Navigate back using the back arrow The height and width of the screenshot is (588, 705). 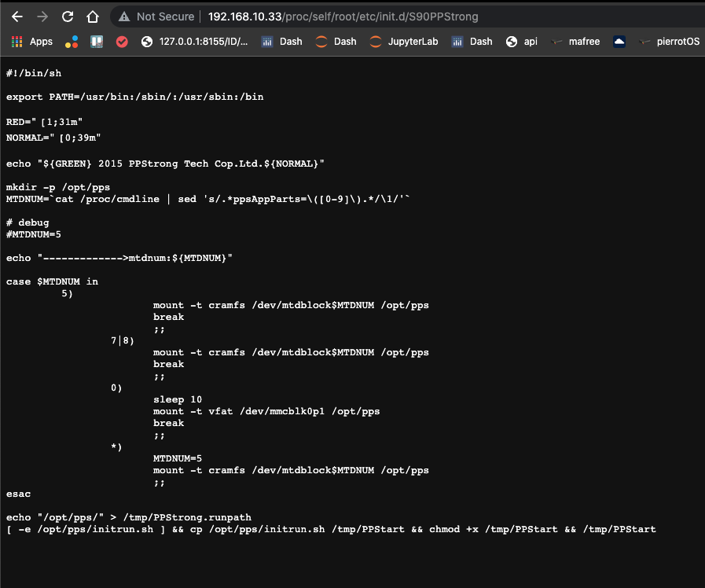click(17, 16)
